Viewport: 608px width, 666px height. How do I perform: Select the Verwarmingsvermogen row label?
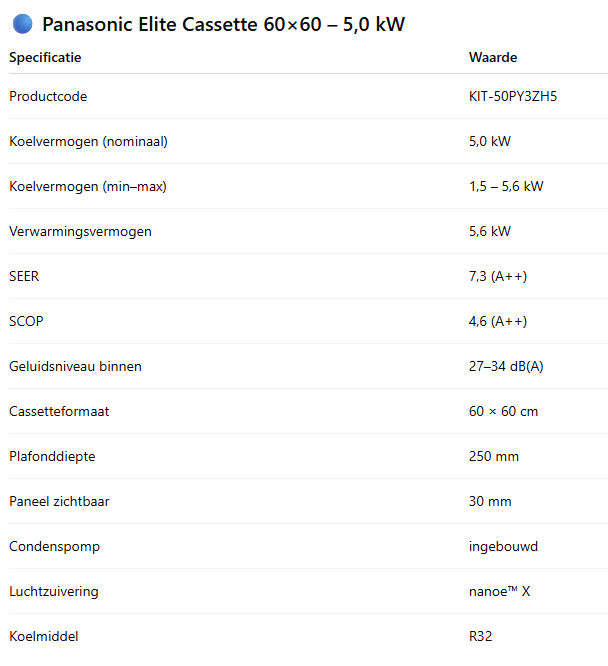[x=80, y=231]
